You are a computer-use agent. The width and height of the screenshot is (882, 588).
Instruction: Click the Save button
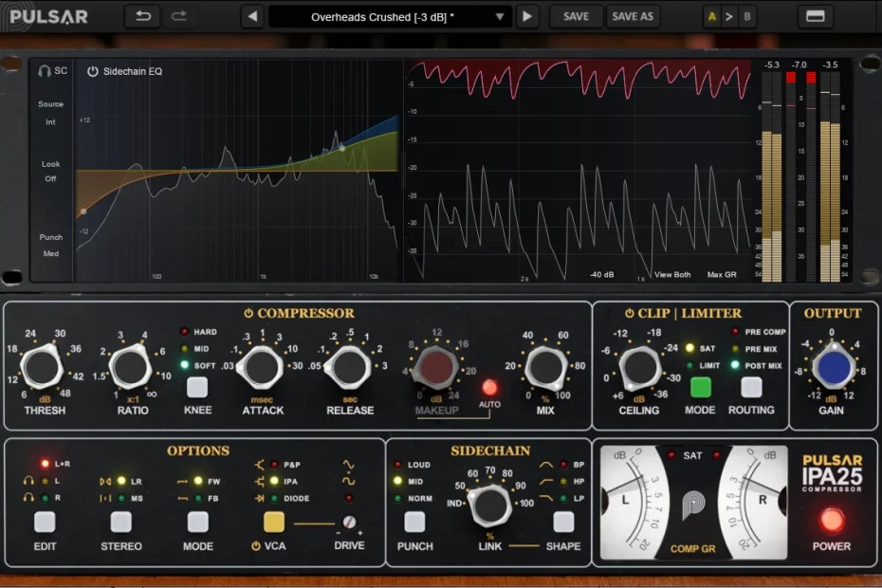tap(576, 16)
